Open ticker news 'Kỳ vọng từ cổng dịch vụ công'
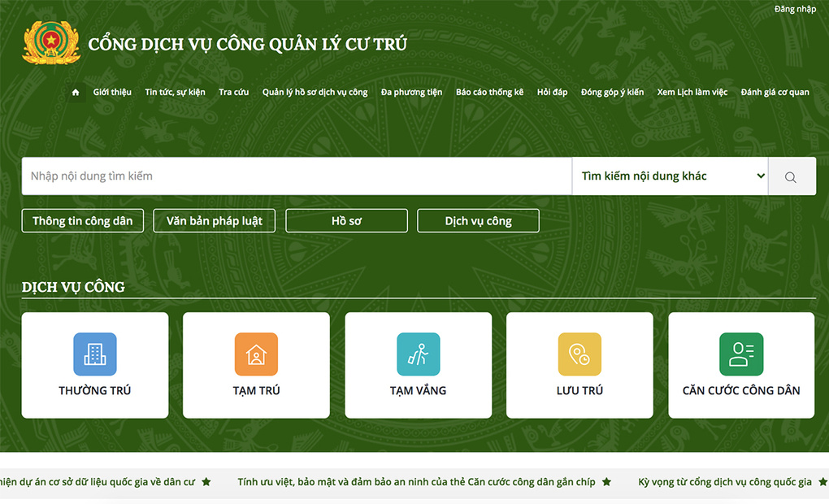This screenshot has height=504, width=829. coord(725,482)
